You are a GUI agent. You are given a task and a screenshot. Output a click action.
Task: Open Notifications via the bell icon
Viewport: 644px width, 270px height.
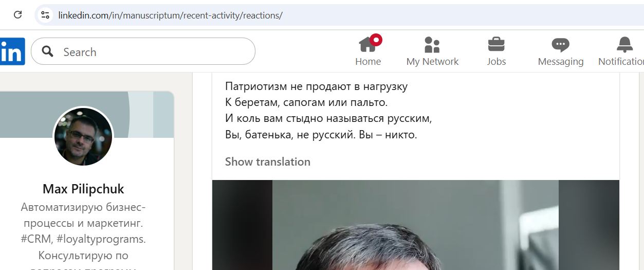[x=625, y=45]
